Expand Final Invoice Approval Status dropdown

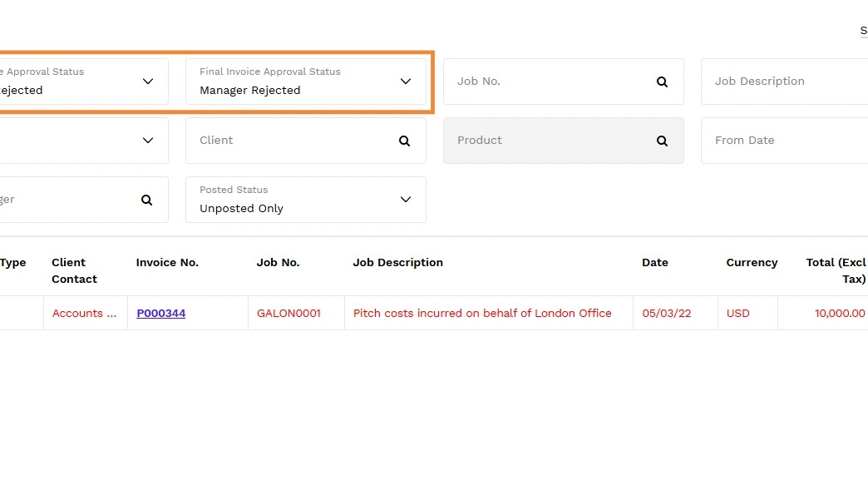405,82
